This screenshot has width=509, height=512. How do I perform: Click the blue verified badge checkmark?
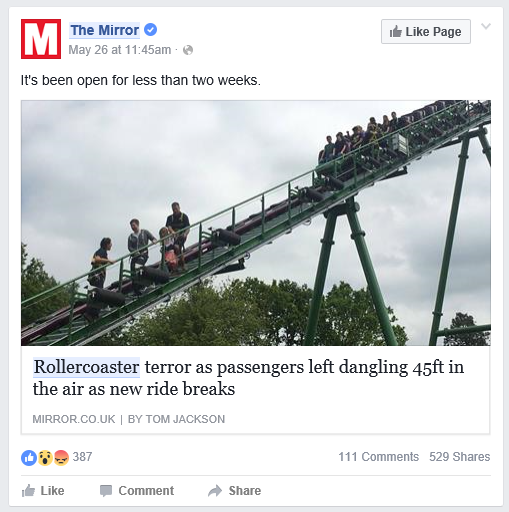150,30
